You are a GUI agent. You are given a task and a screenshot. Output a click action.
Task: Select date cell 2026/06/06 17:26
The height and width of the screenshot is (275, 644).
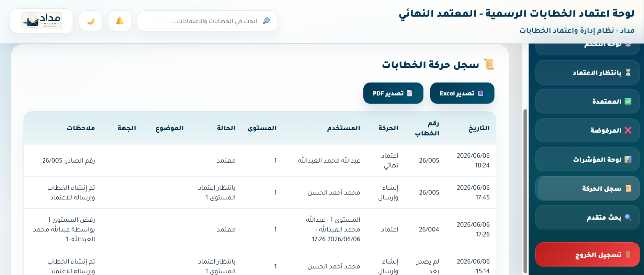[473, 229]
